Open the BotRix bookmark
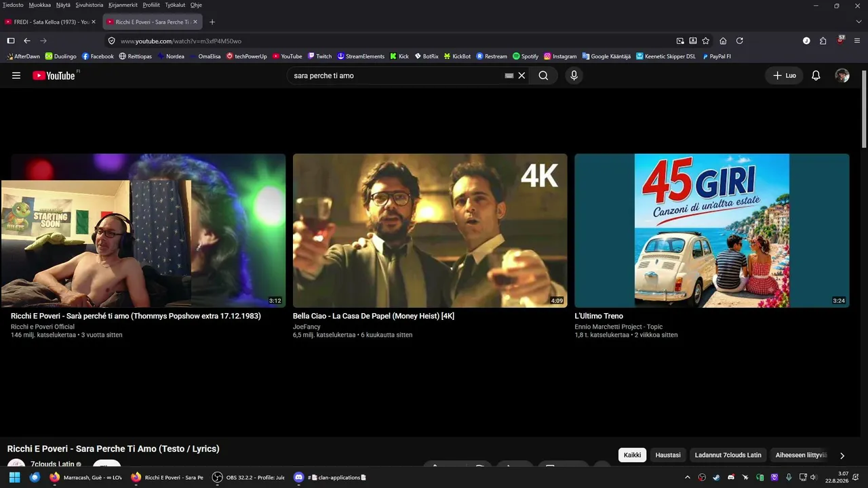 (427, 56)
